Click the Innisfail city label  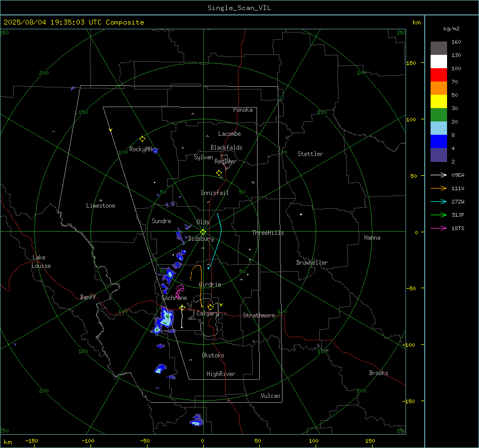tap(214, 193)
